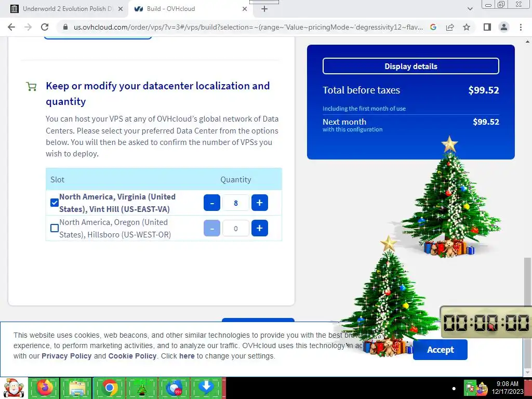Image resolution: width=532 pixels, height=399 pixels.
Task: Increase Virginia VPS quantity
Action: (x=260, y=203)
